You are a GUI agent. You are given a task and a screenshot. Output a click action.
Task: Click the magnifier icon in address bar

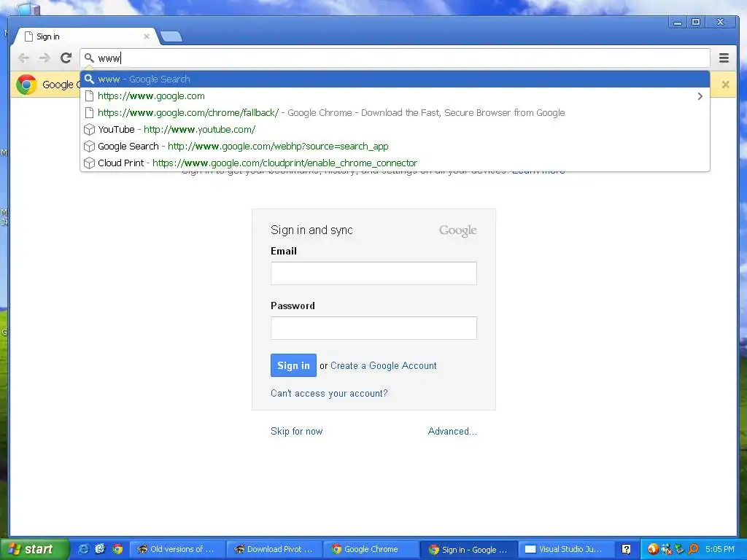click(89, 58)
